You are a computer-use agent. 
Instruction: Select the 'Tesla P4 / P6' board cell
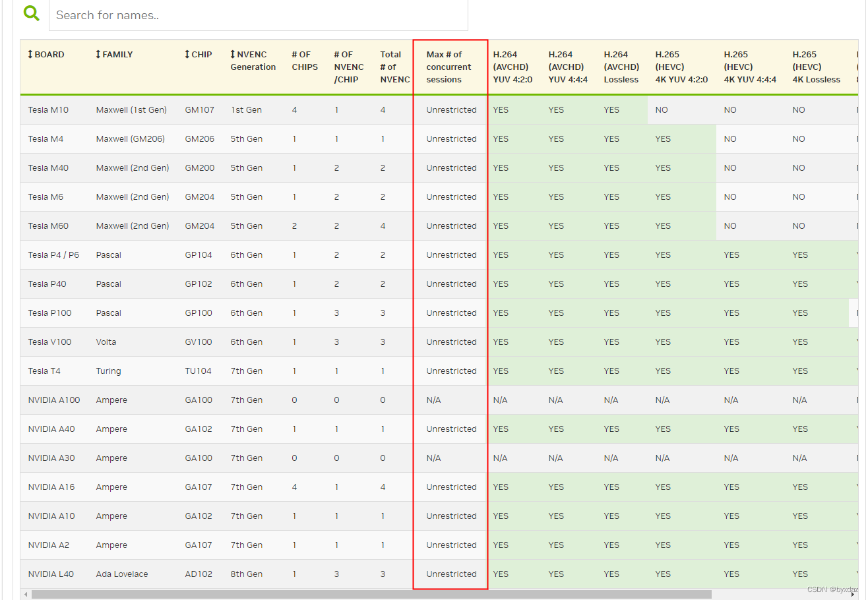tap(53, 255)
